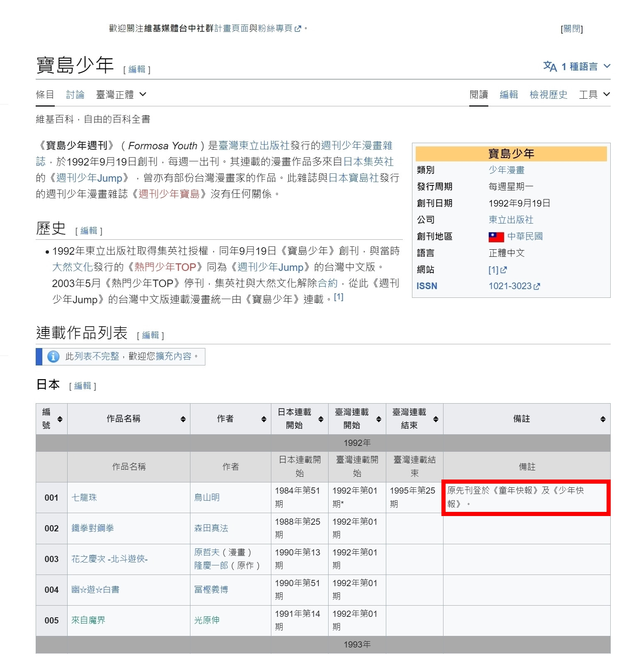Open 臺灣東立出版社 link in intro
This screenshot has width=641, height=672.
tap(254, 146)
